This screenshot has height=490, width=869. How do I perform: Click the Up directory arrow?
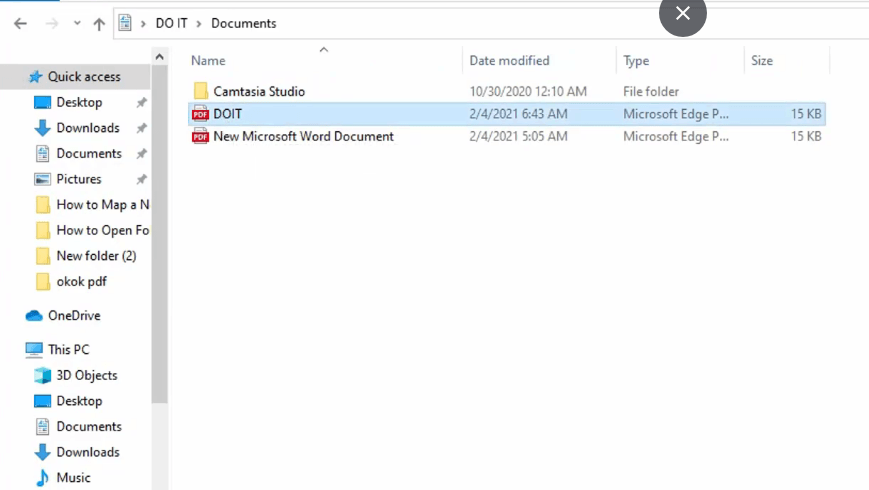(99, 23)
